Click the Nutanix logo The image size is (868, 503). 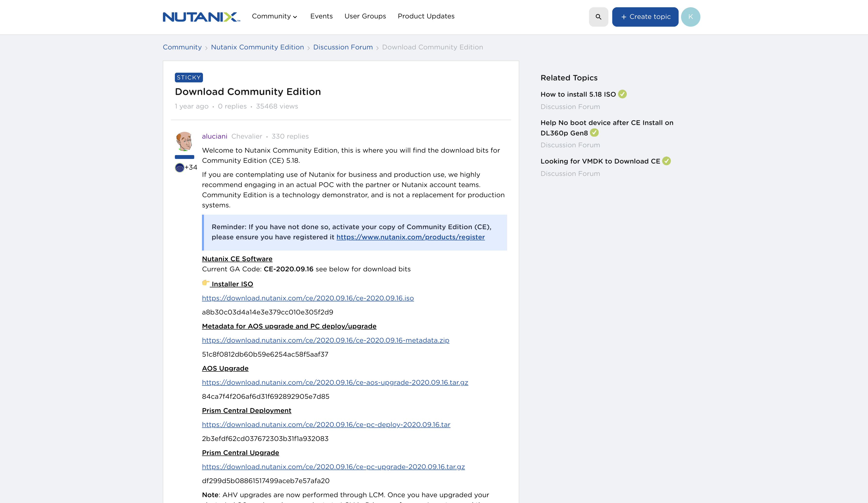pyautogui.click(x=201, y=16)
